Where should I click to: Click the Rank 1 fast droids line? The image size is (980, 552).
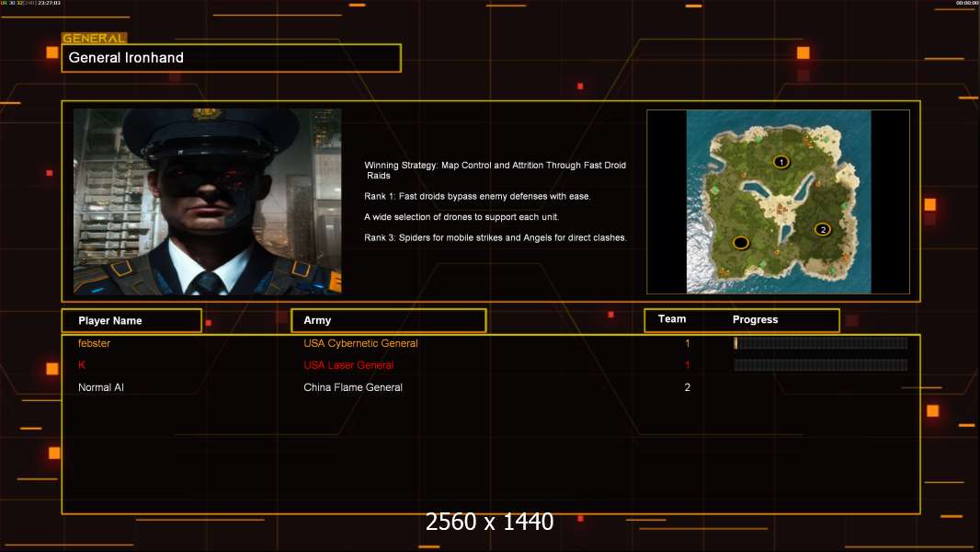coord(477,196)
